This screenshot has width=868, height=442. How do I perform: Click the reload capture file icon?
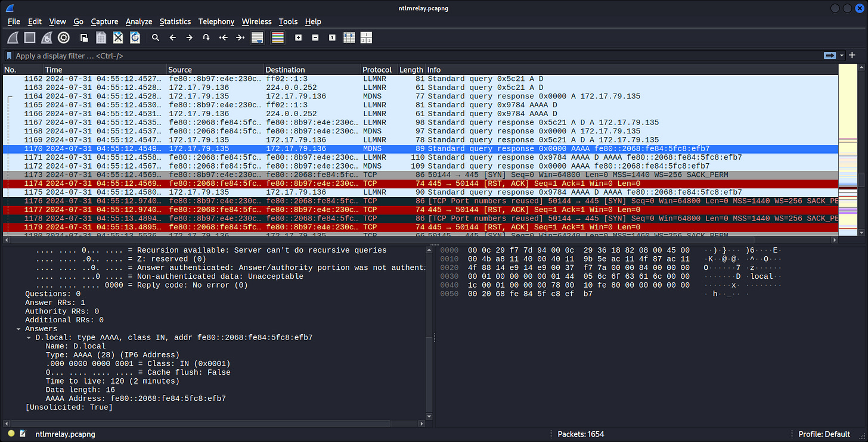coord(135,38)
